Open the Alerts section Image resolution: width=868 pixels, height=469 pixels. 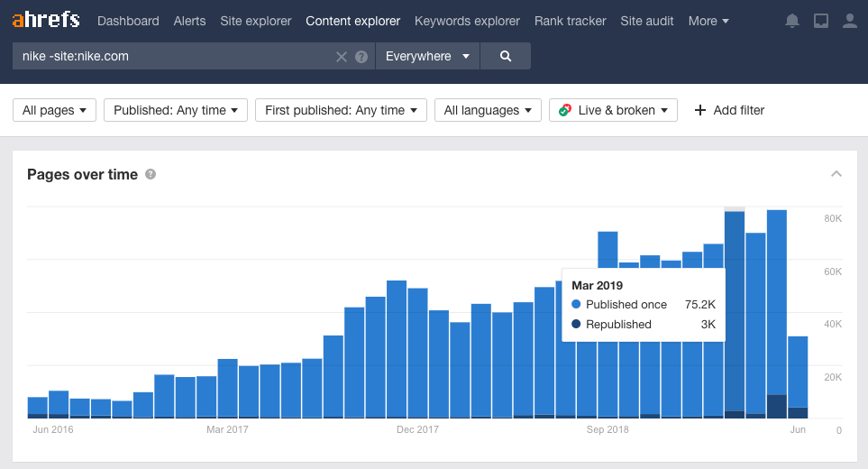tap(190, 21)
